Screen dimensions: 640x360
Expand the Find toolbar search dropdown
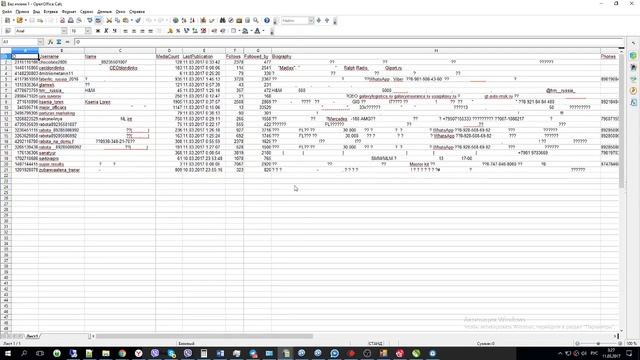point(311,20)
